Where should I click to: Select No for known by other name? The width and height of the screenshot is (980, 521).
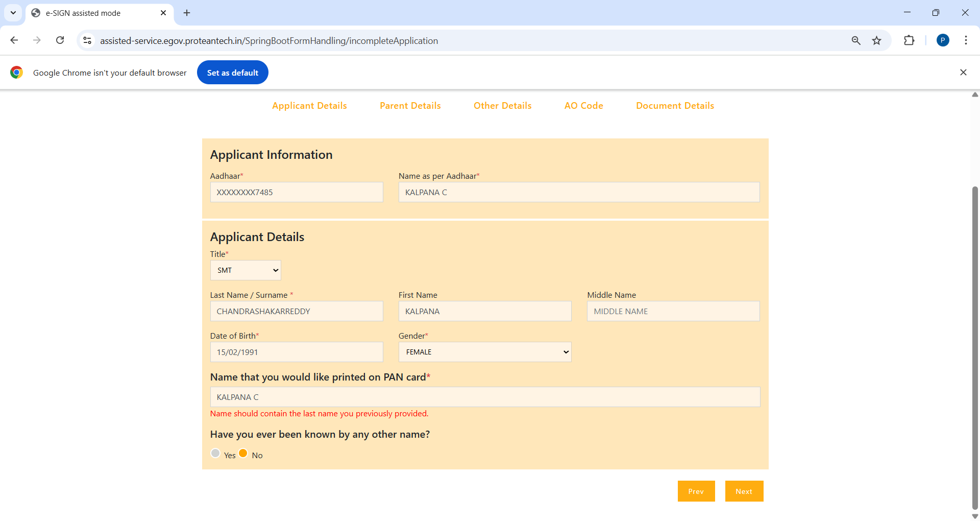243,454
